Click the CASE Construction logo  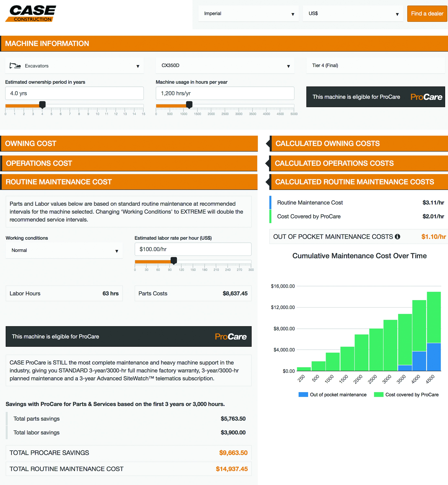coord(31,14)
